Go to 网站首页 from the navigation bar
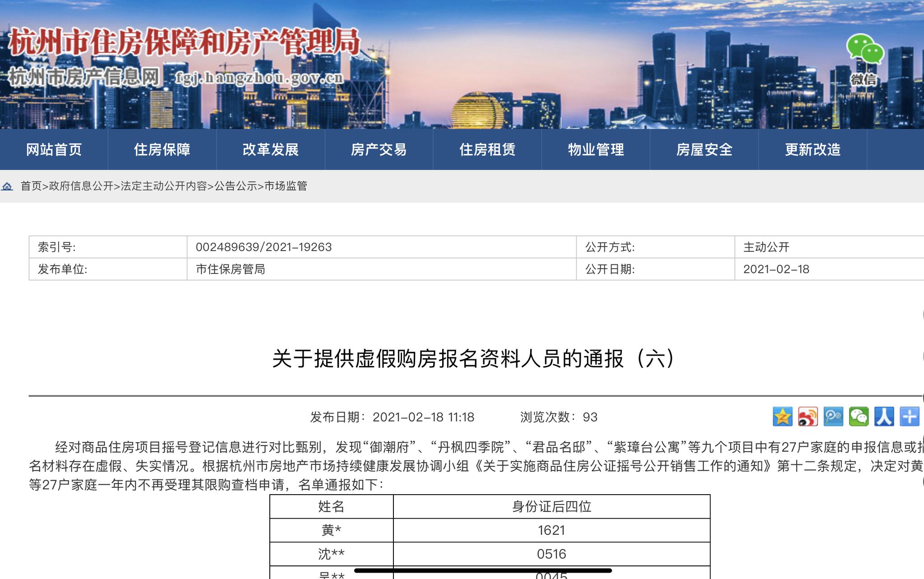The width and height of the screenshot is (924, 579). (55, 151)
